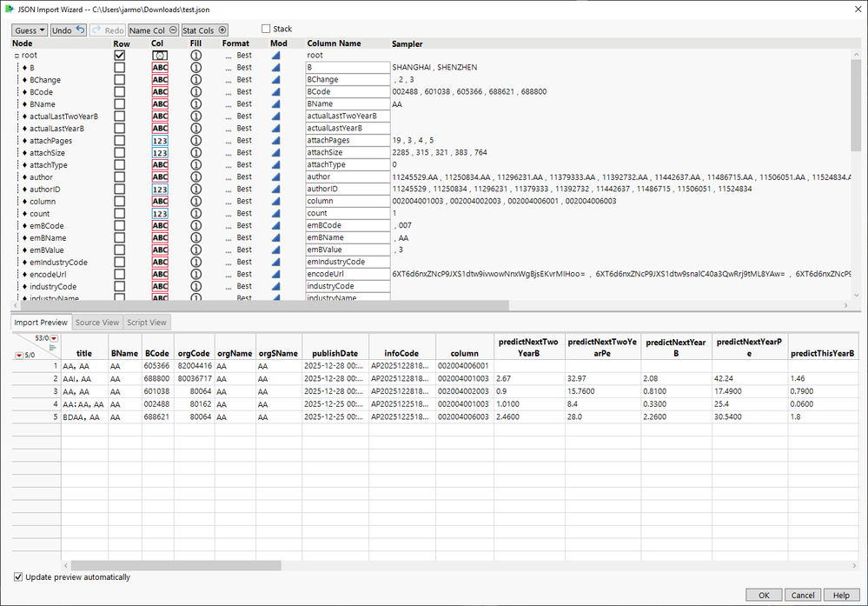The height and width of the screenshot is (606, 868).
Task: Uncheck the Row checkbox for root
Action: click(120, 56)
